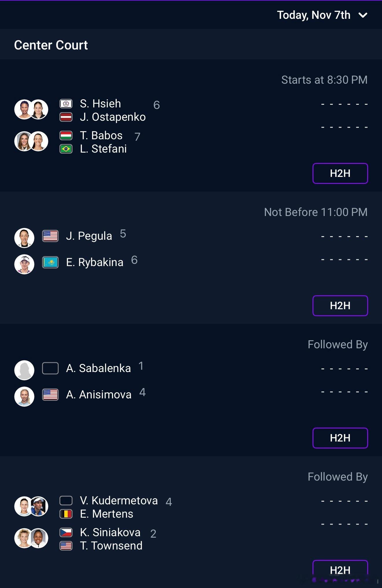
Task: Click the USA flag beside J. Pegula
Action: click(x=50, y=236)
